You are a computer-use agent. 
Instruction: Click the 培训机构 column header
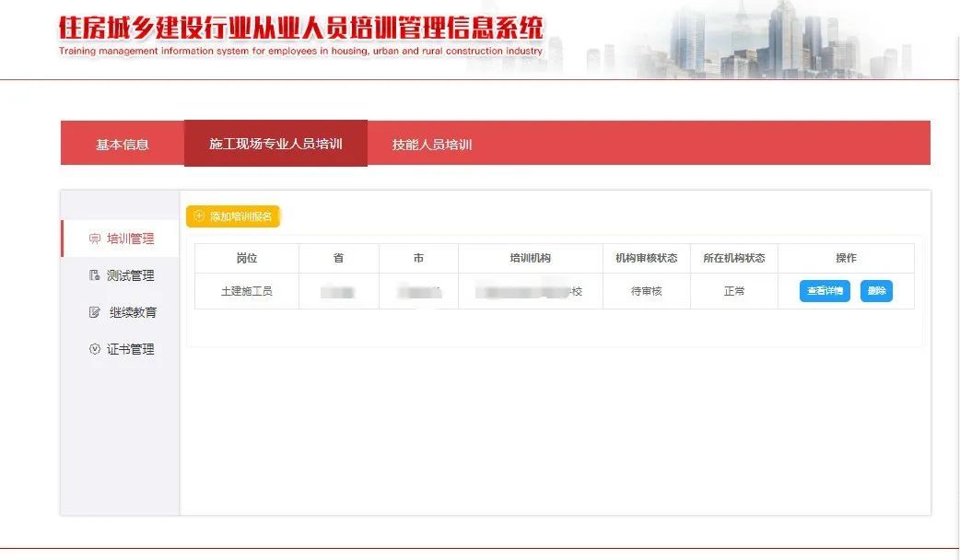pos(531,259)
